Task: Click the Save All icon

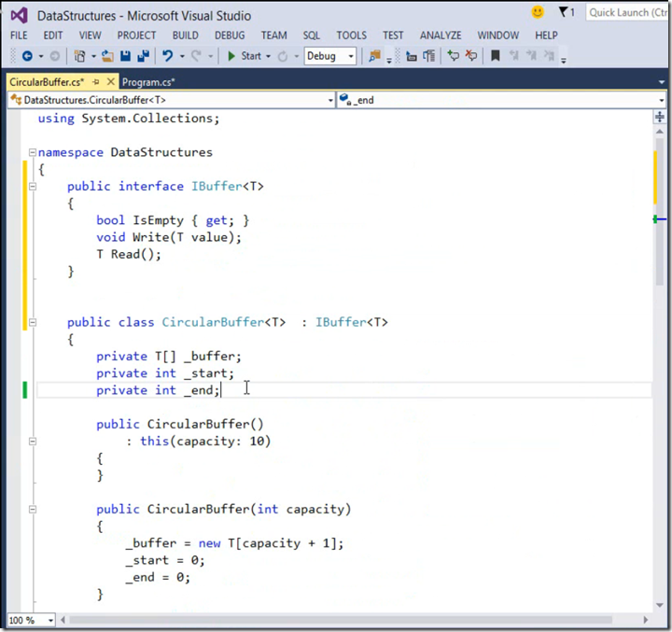Action: (x=143, y=56)
